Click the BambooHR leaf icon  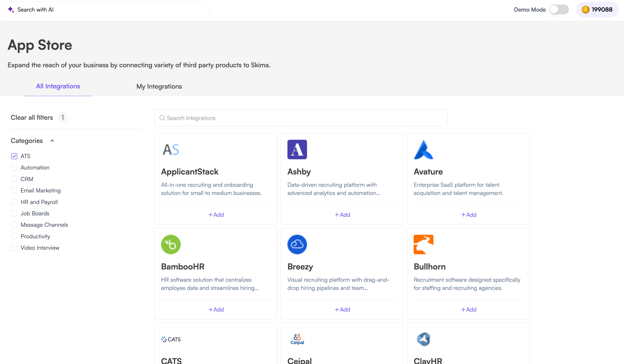[171, 244]
